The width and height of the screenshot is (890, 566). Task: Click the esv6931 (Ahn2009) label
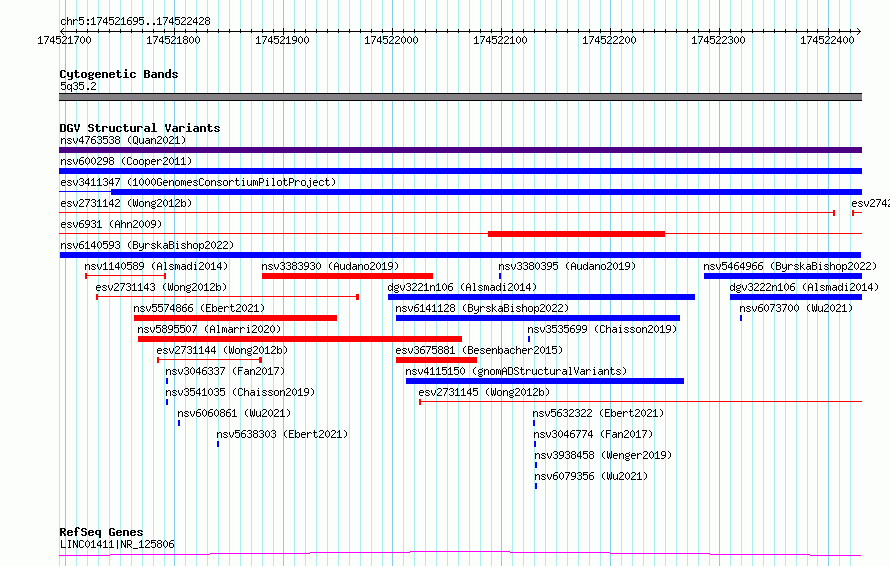coord(111,224)
